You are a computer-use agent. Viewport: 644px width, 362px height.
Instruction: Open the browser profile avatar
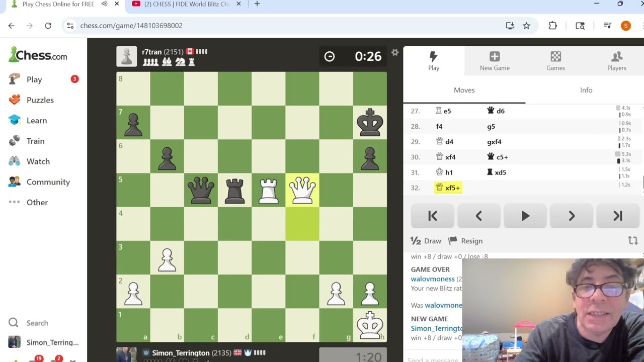pos(626,26)
